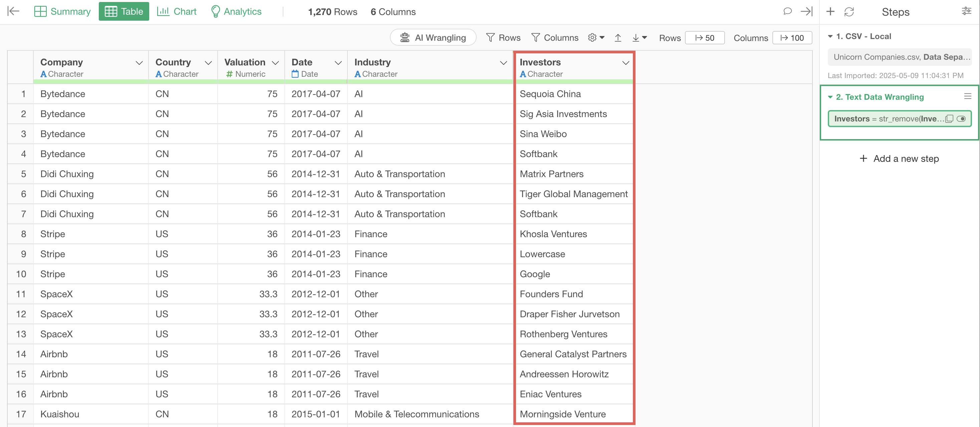Click the 33.3 valuation in row 11
980x427 pixels.
click(x=251, y=294)
